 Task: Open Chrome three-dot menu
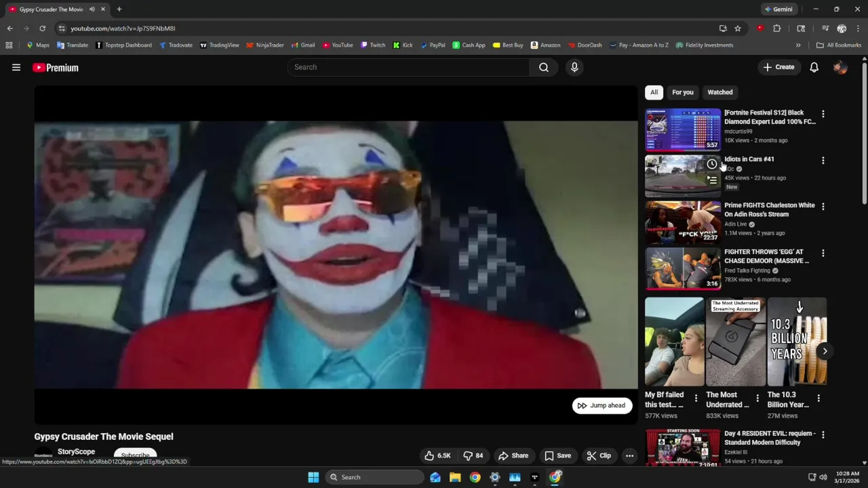(858, 28)
